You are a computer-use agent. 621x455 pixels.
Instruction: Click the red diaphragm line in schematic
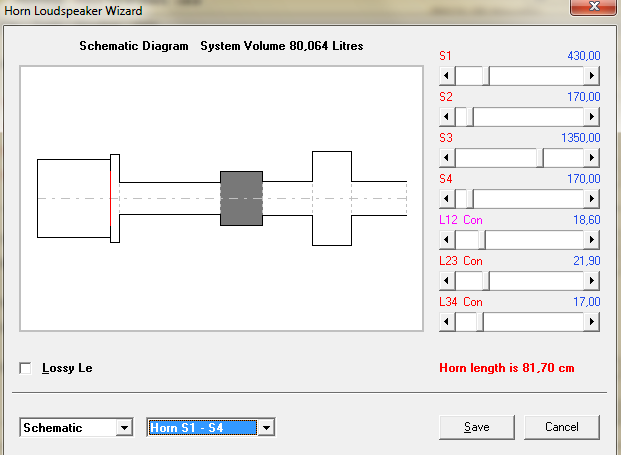[x=110, y=198]
